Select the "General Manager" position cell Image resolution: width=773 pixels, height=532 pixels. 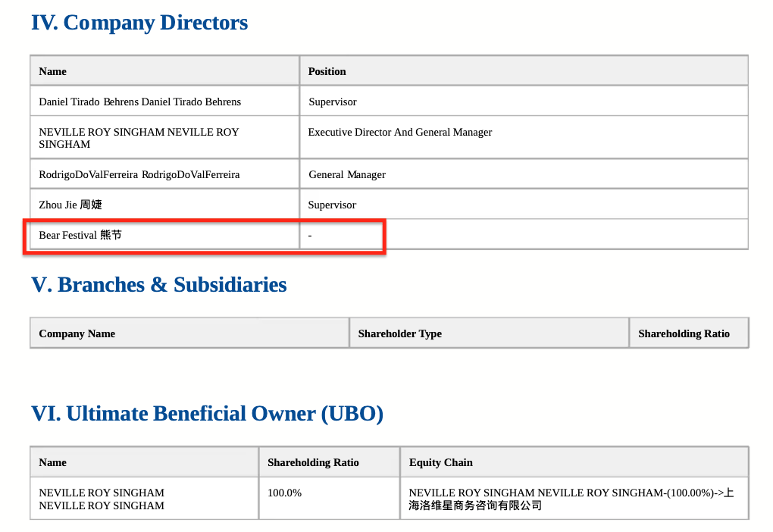click(347, 174)
